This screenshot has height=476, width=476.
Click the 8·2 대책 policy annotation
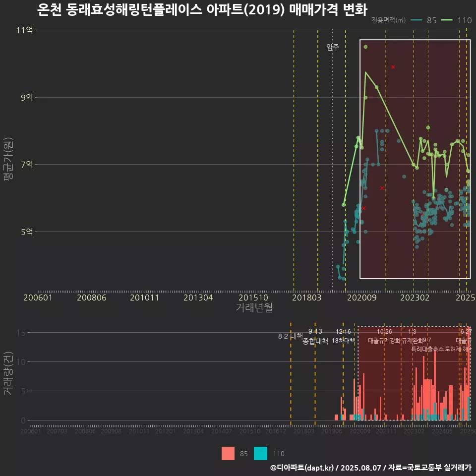coord(291,336)
